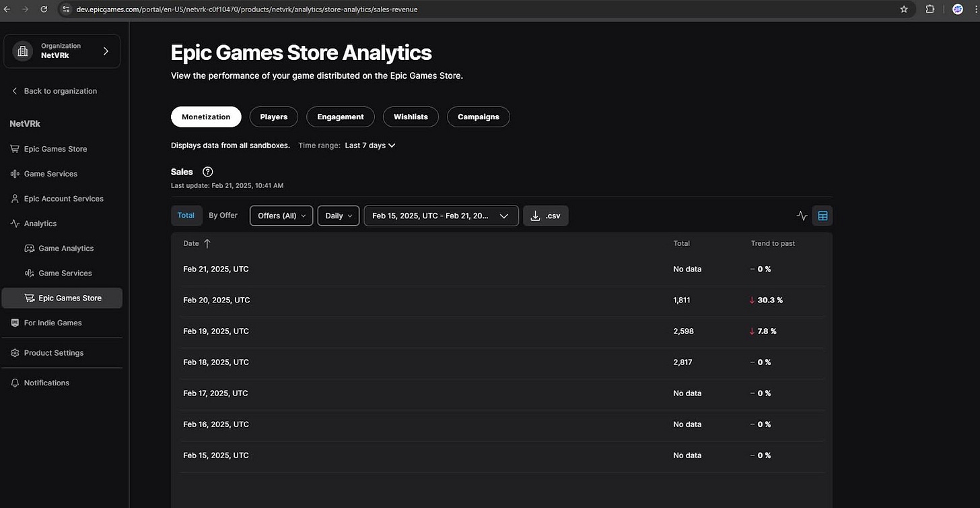The width and height of the screenshot is (980, 508).
Task: Click the 7.8 % trend value
Action: [767, 331]
